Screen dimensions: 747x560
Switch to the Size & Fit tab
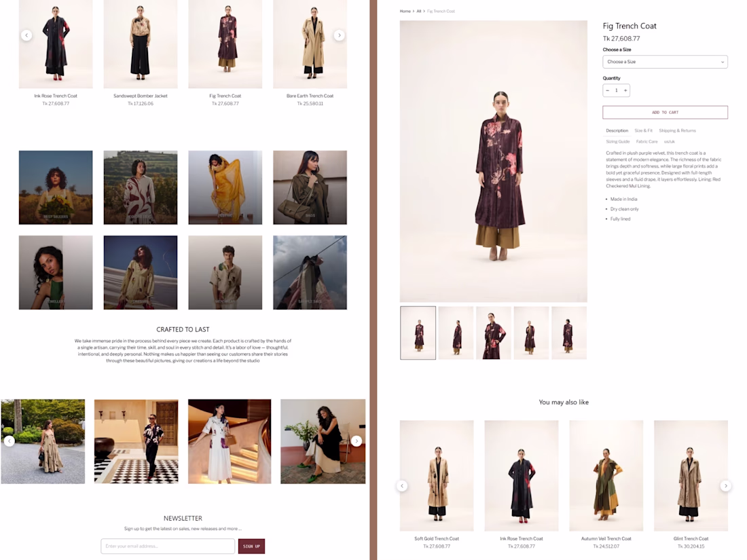point(644,130)
